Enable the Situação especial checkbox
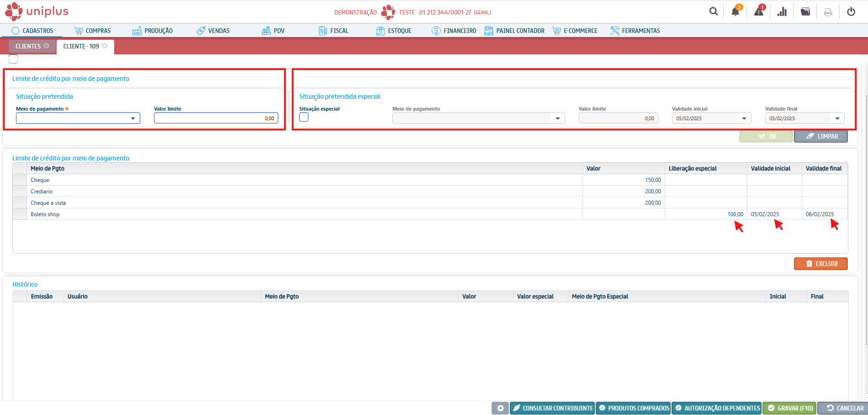Viewport: 868px width, 415px height. [x=304, y=117]
